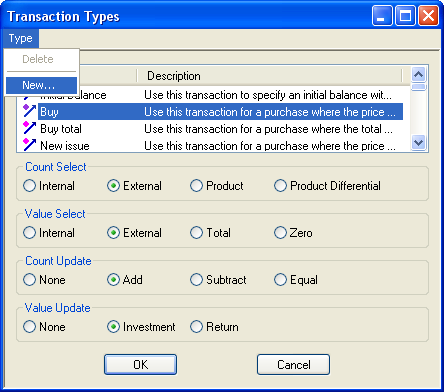444x392 pixels.
Task: Set Value Select to Zero
Action: click(x=293, y=233)
